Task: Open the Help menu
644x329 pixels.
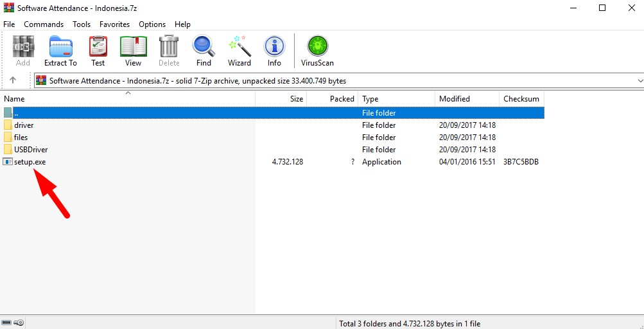Action: [x=182, y=24]
